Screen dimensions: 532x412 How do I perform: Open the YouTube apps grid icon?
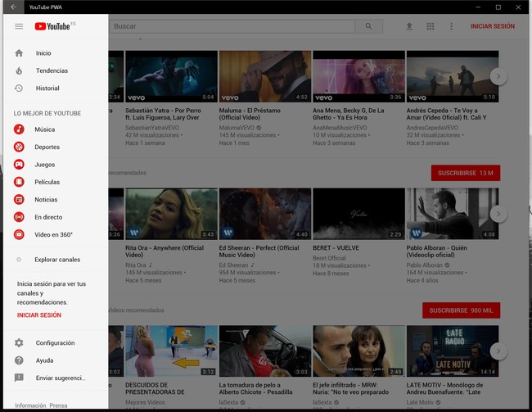pos(431,26)
